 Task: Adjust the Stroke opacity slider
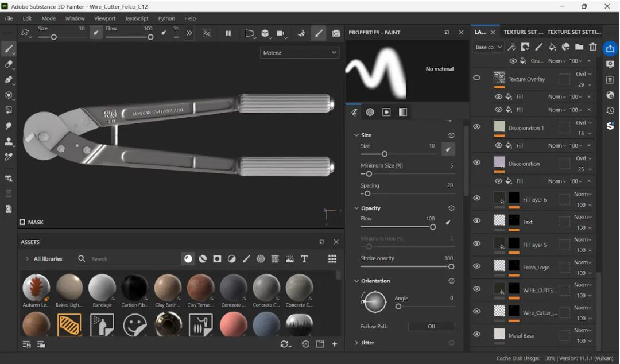tap(408, 266)
